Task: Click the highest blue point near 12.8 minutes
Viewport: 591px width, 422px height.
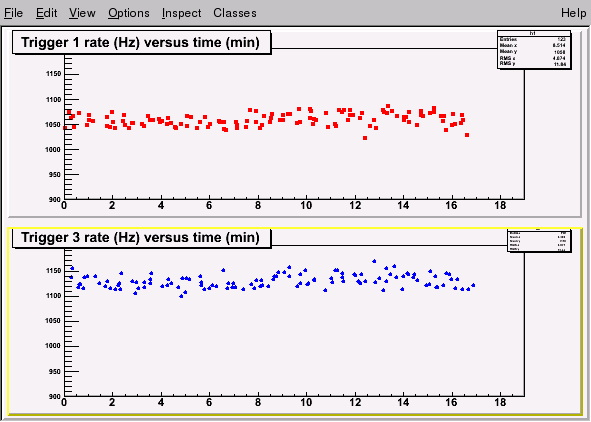Action: point(374,261)
